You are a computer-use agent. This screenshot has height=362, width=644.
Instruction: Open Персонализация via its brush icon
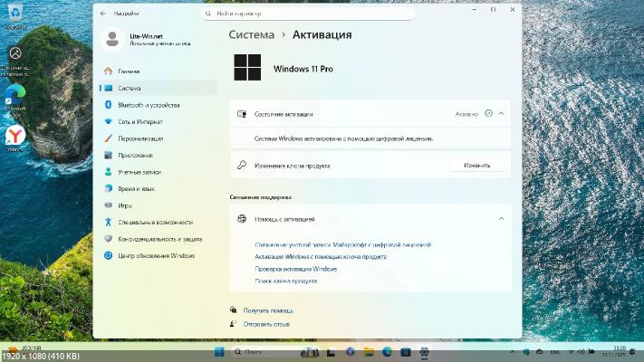point(109,138)
